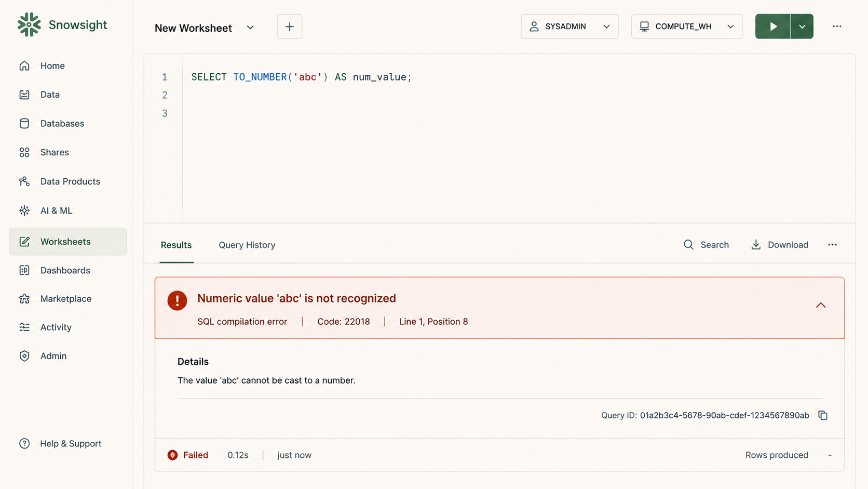This screenshot has height=489, width=868.
Task: Click line number 3 in editor gutter
Action: [165, 113]
